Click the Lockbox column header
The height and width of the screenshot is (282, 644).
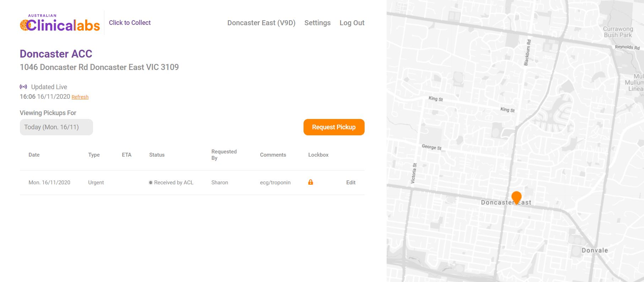click(318, 155)
